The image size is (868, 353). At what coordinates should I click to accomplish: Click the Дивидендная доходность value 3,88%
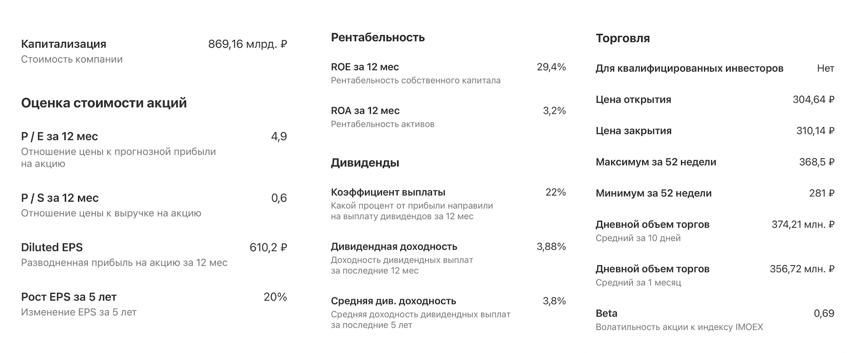(x=551, y=247)
